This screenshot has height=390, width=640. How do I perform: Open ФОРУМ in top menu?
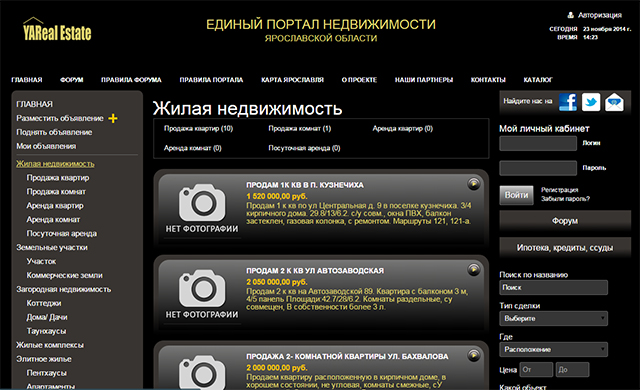click(x=72, y=80)
